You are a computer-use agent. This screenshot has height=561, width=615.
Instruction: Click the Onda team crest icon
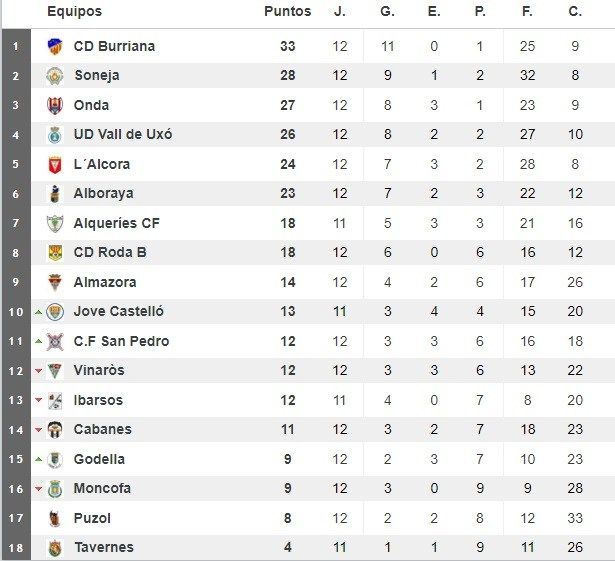pyautogui.click(x=55, y=105)
